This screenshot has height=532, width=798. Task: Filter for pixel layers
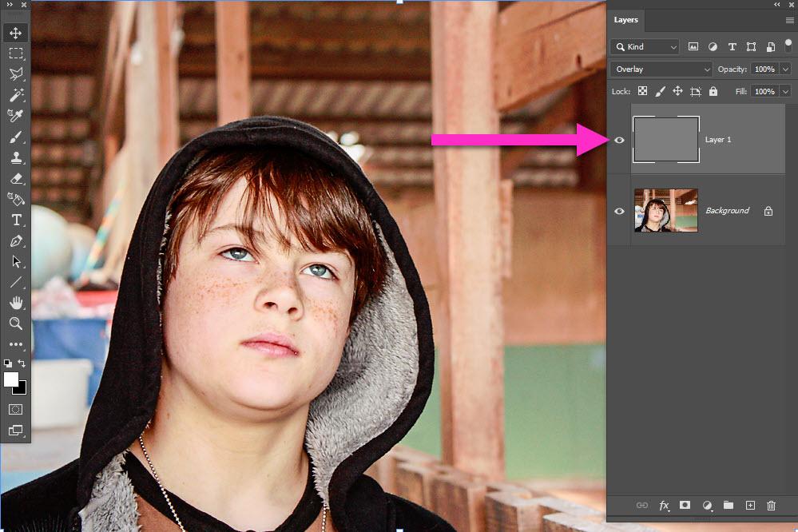point(693,47)
